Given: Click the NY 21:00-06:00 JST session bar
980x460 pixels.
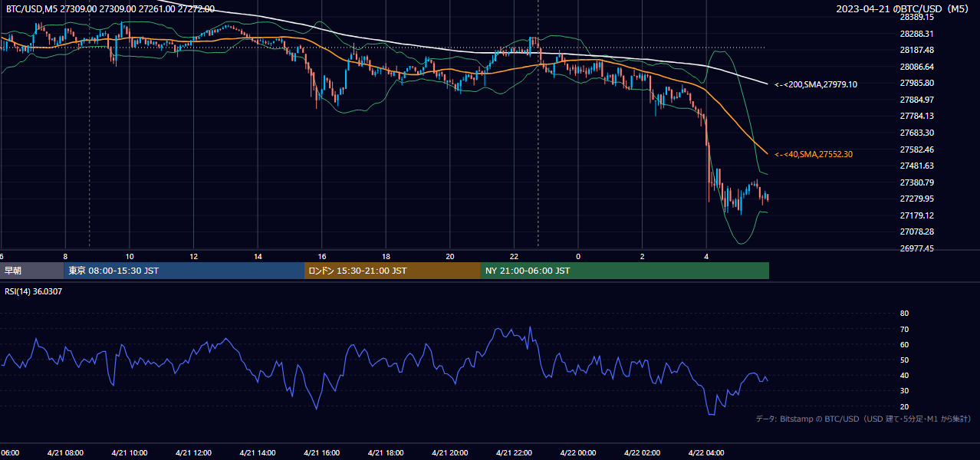Looking at the screenshot, I should point(625,271).
